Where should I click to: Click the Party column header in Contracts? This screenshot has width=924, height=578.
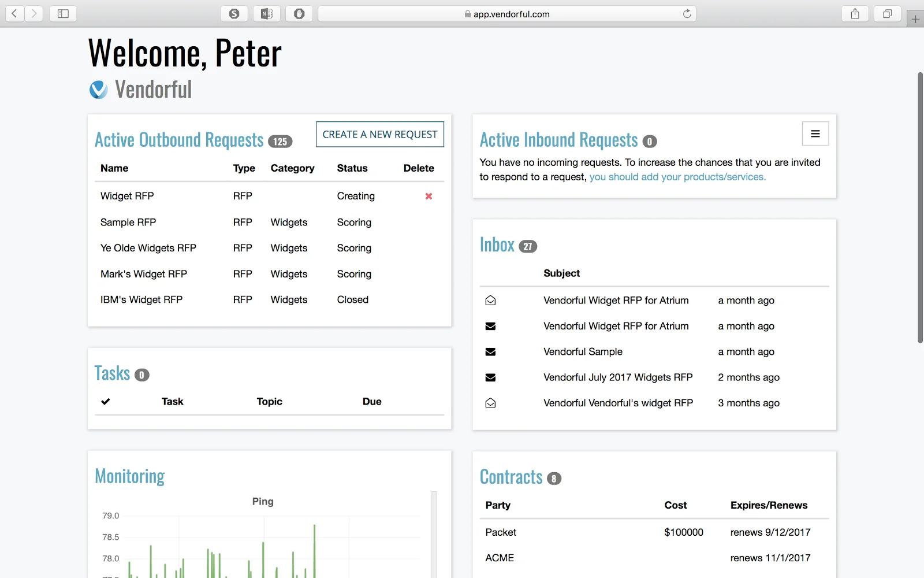[498, 505]
